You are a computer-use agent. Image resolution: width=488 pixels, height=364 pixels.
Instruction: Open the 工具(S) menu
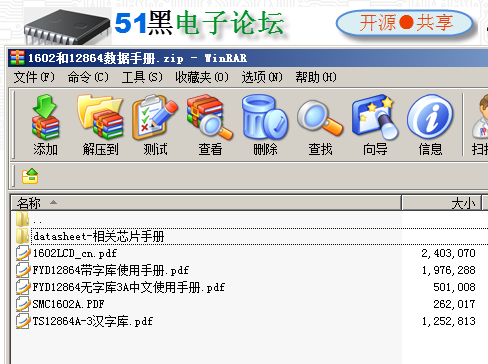pos(142,77)
